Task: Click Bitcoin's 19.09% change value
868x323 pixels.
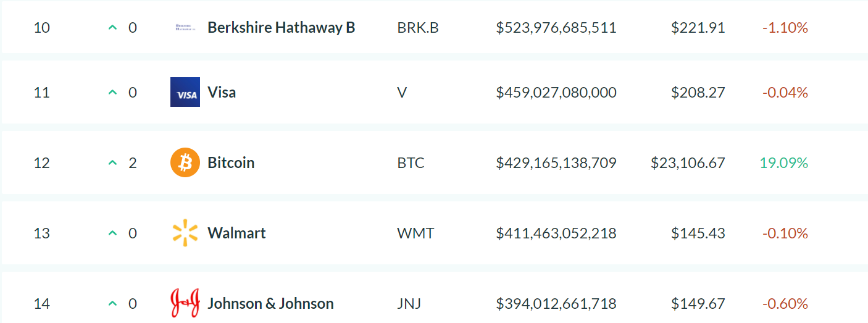Action: pos(784,163)
